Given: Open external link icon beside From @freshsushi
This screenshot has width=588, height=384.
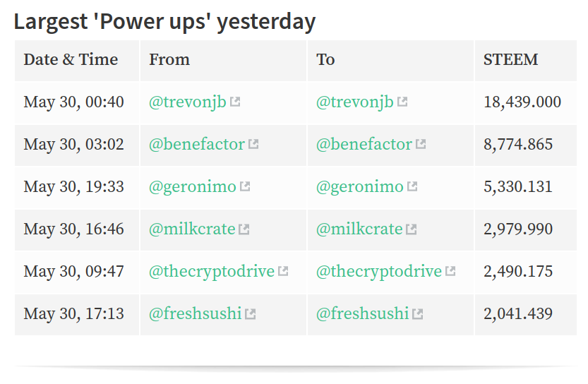Looking at the screenshot, I should coord(250,314).
